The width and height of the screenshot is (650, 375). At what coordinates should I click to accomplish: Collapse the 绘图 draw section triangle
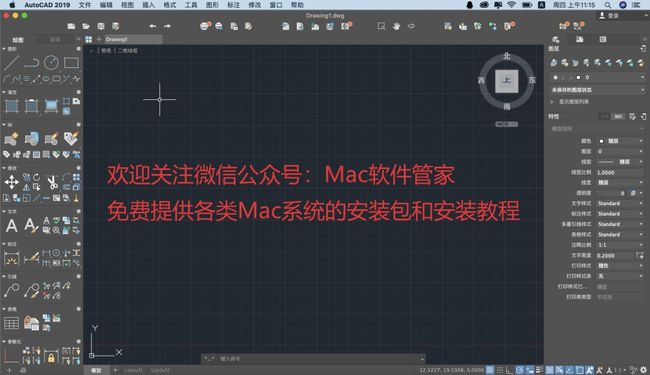pos(4,49)
